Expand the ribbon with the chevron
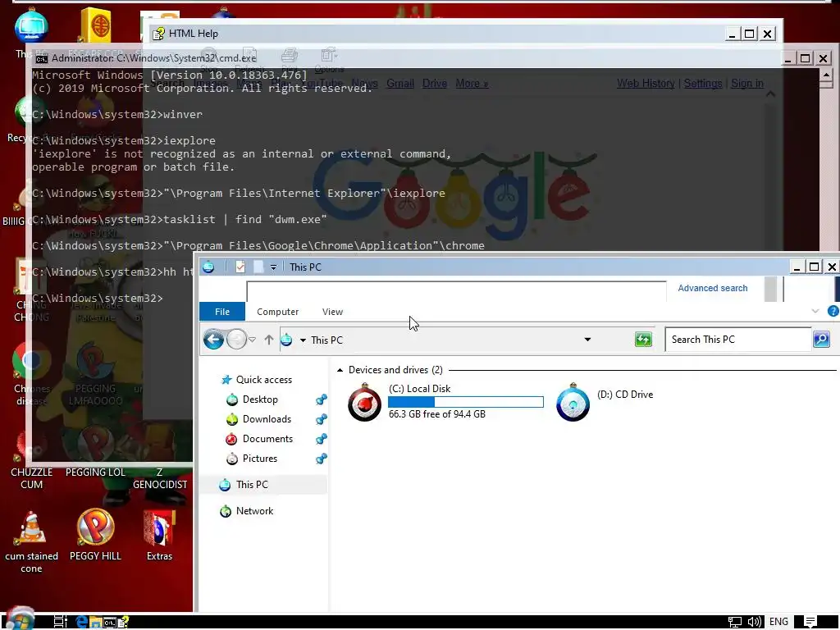 point(815,311)
